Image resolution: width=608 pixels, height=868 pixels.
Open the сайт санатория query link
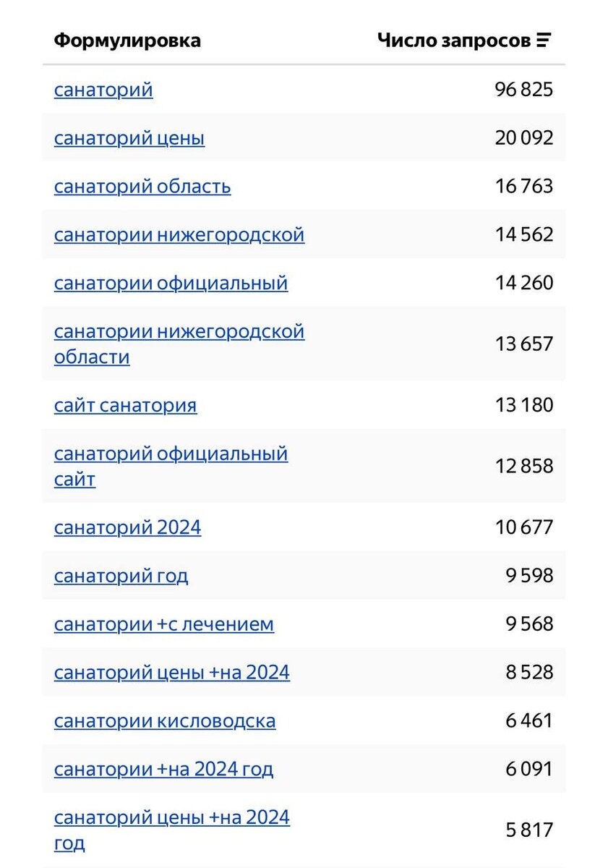pyautogui.click(x=126, y=406)
